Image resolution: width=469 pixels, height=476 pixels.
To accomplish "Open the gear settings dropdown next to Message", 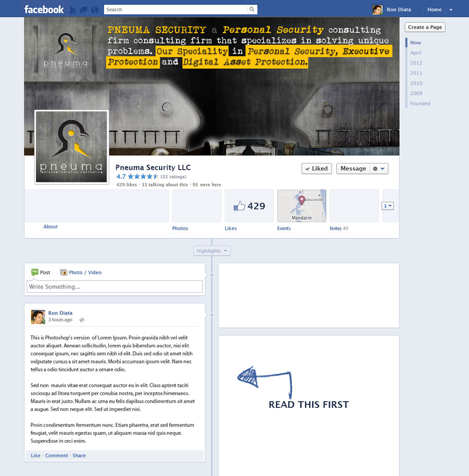I will pyautogui.click(x=379, y=169).
